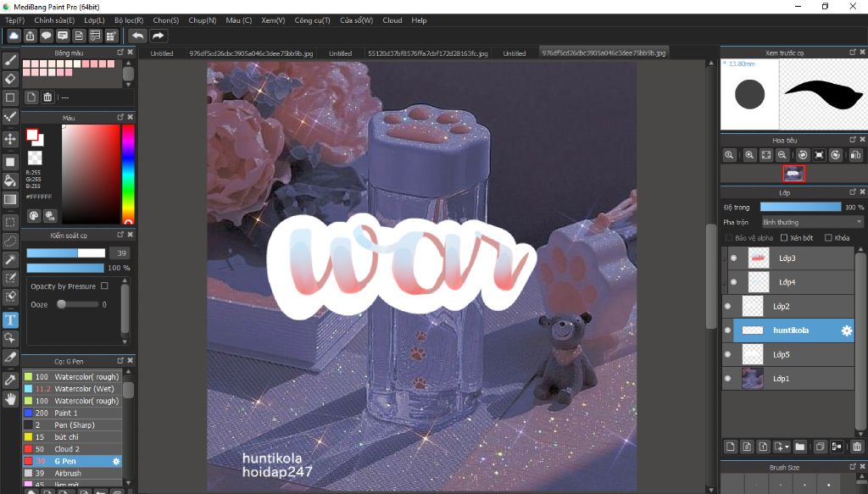Image resolution: width=868 pixels, height=494 pixels.
Task: Click the rainbow hue bar
Action: point(128,174)
